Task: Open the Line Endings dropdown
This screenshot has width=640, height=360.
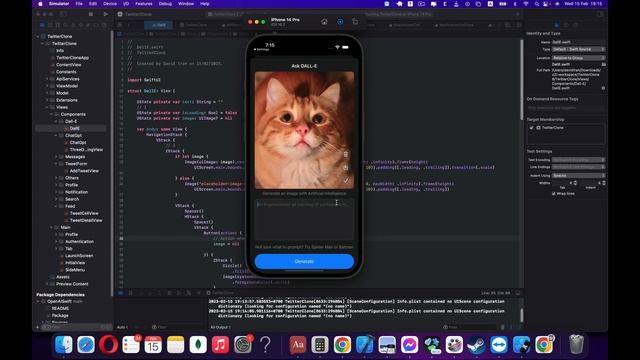Action: (578, 167)
